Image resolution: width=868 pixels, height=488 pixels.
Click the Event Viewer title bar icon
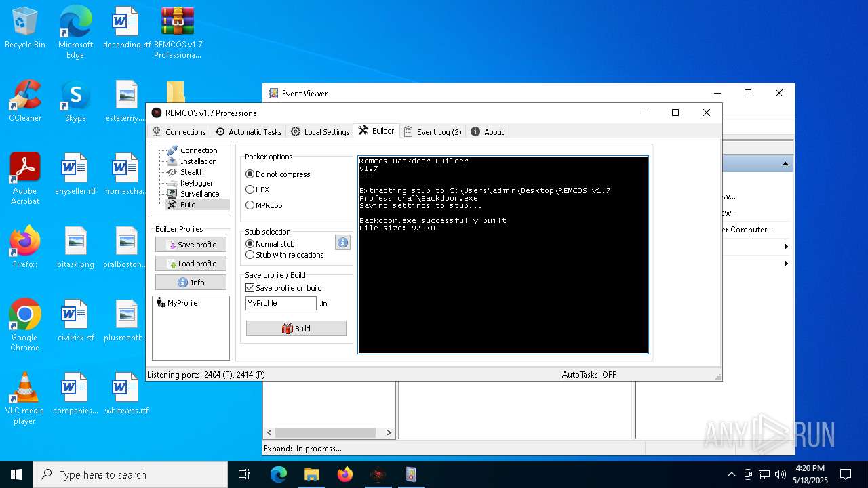click(x=273, y=94)
